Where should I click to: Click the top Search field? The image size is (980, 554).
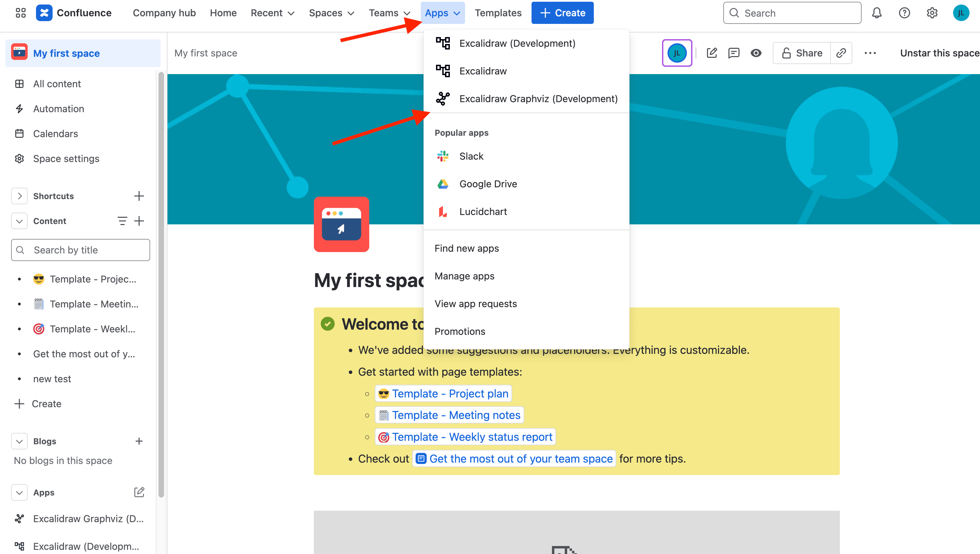[x=792, y=13]
